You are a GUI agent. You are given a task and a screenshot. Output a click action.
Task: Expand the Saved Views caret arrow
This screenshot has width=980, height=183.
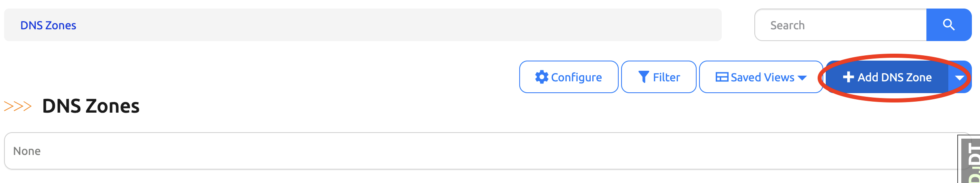[x=802, y=77]
